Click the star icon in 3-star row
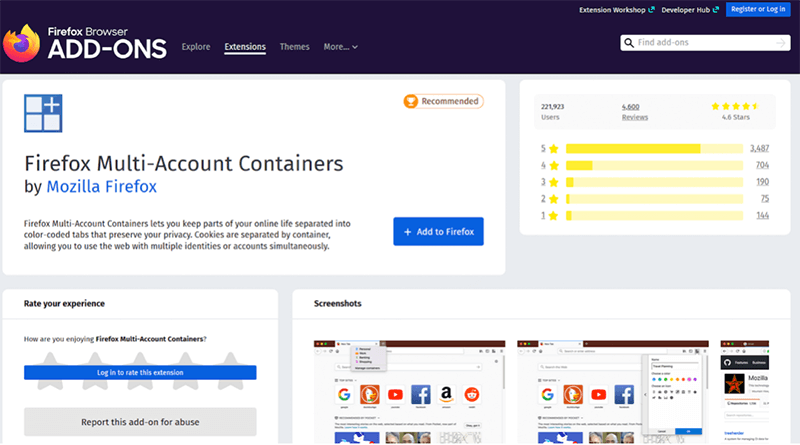Image resolution: width=800 pixels, height=445 pixels. coord(554,182)
